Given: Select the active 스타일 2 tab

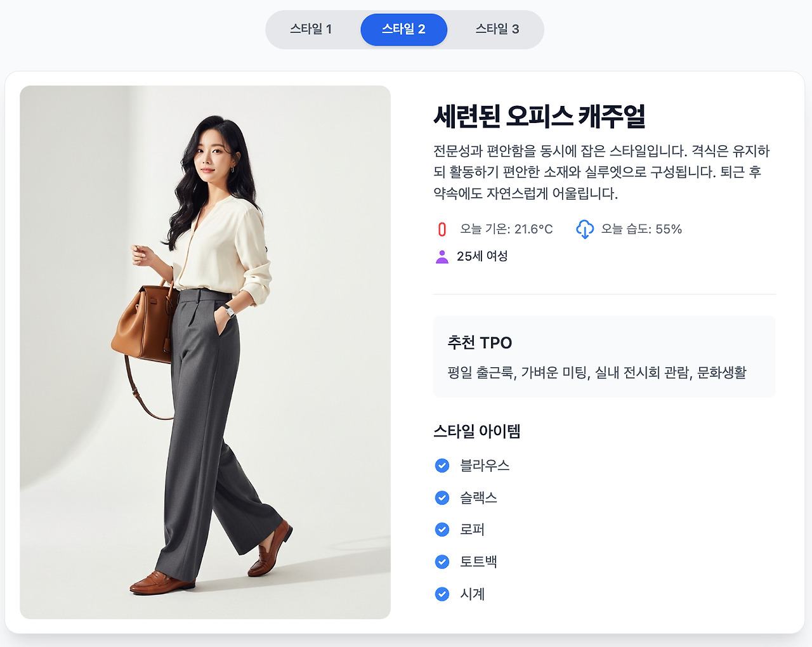Looking at the screenshot, I should point(403,29).
